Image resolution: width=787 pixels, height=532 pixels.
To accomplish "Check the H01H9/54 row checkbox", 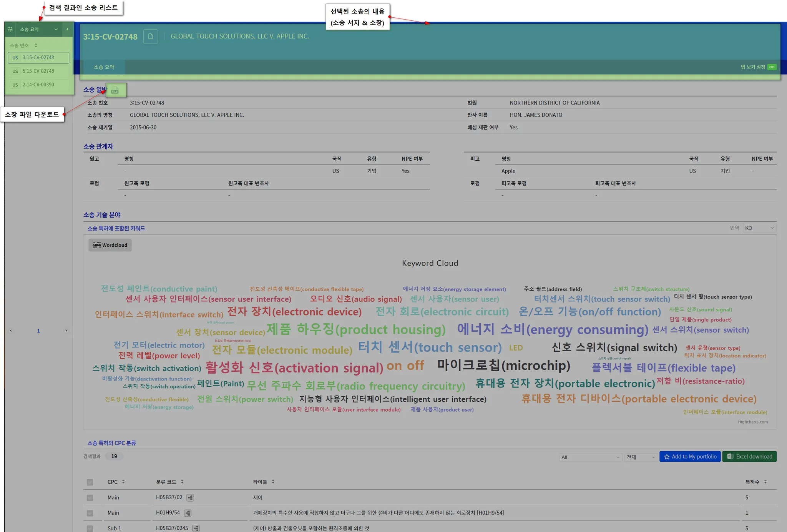I will [x=90, y=513].
